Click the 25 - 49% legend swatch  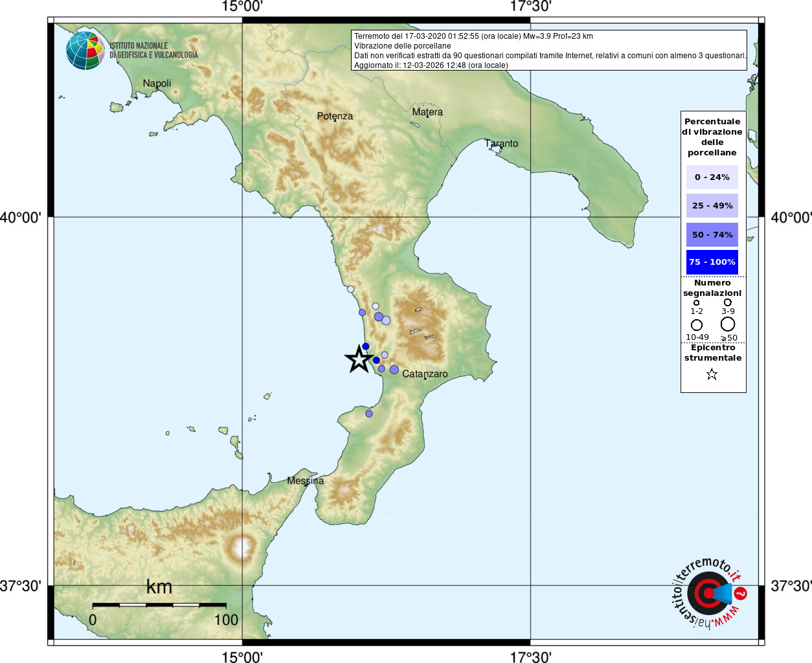[712, 205]
